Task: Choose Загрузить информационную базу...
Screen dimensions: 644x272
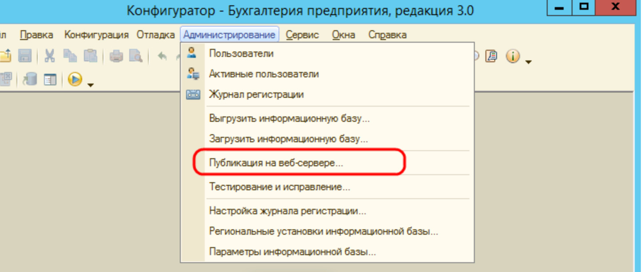Action: click(x=327, y=139)
